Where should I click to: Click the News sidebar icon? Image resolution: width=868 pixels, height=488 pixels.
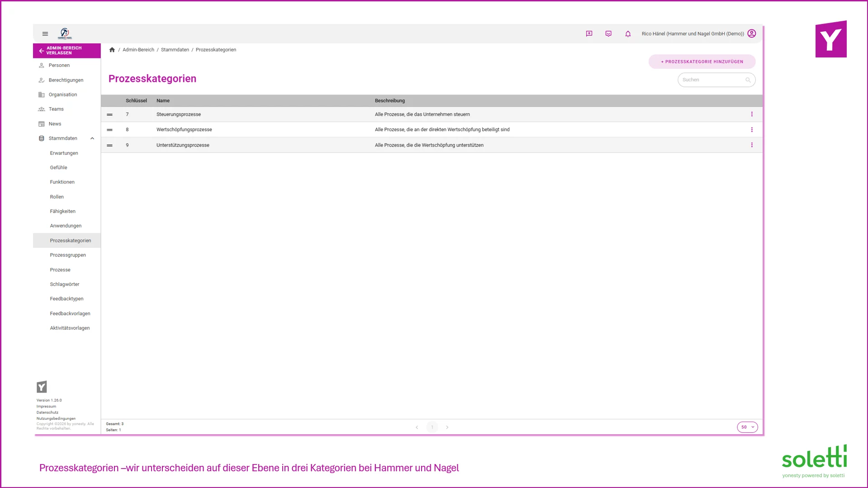coord(42,124)
